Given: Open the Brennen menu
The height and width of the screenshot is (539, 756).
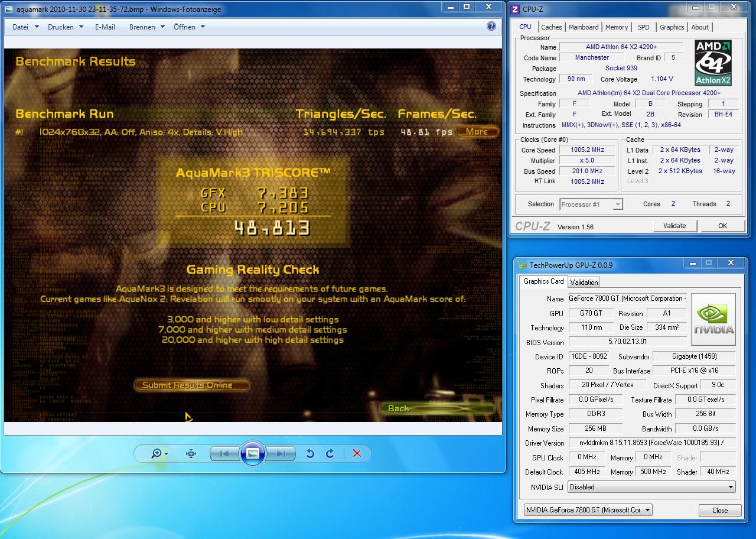Looking at the screenshot, I should tap(147, 27).
